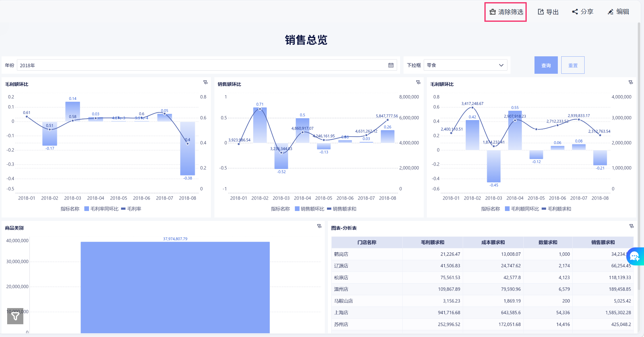Expand the 下拉框 dropdown showing 零食
Image resolution: width=644 pixels, height=337 pixels.
(465, 65)
